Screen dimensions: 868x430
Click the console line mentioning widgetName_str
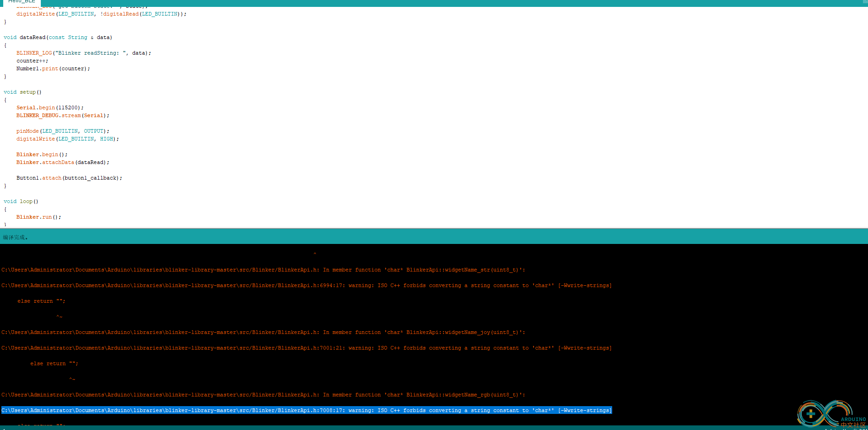(x=263, y=270)
